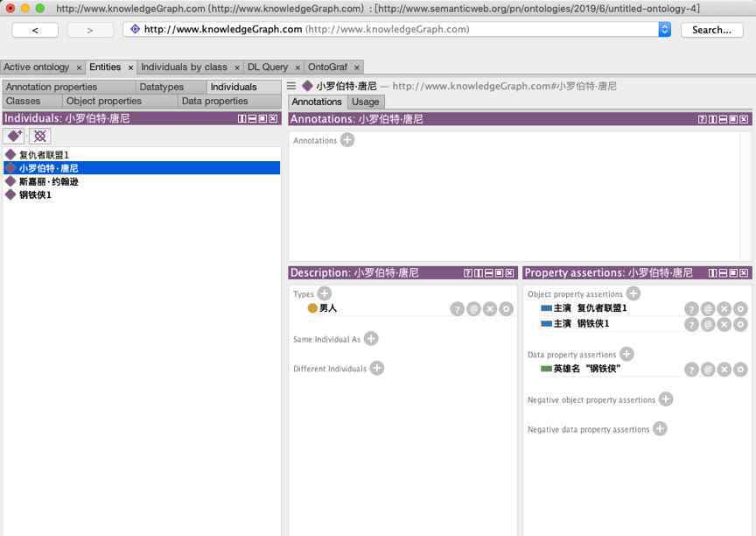Close the DL Query tab
Screen dimensions: 756x536
click(x=297, y=67)
